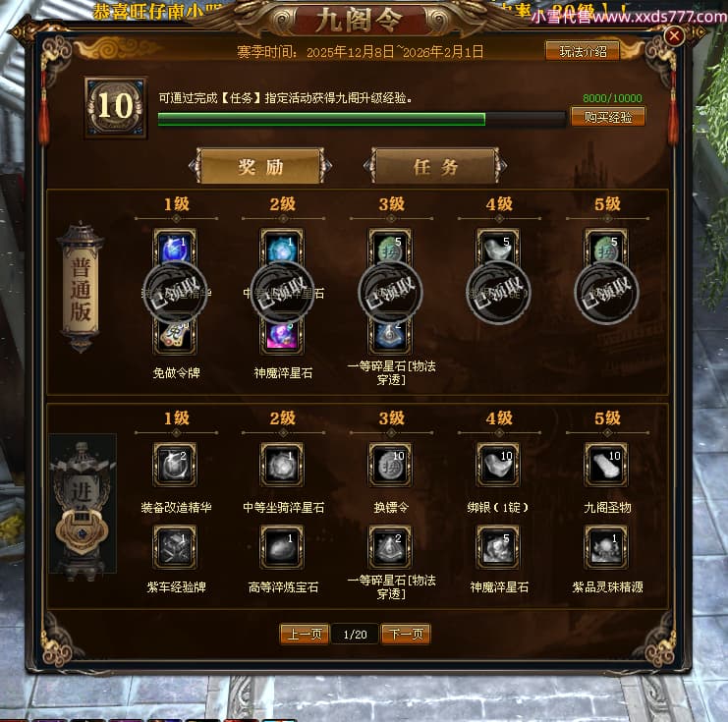Viewport: 728px width, 722px height.
Task: Select the 紫品灵珠精源 reward icon
Action: point(606,547)
